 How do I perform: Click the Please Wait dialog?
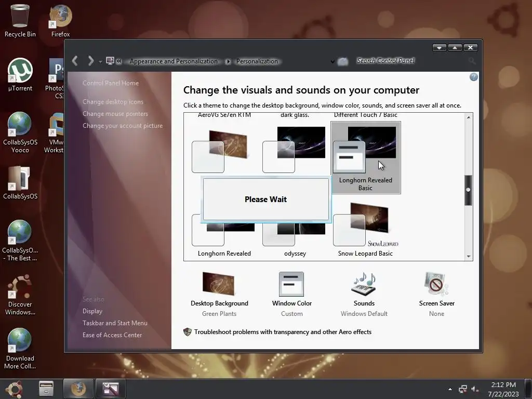[265, 199]
